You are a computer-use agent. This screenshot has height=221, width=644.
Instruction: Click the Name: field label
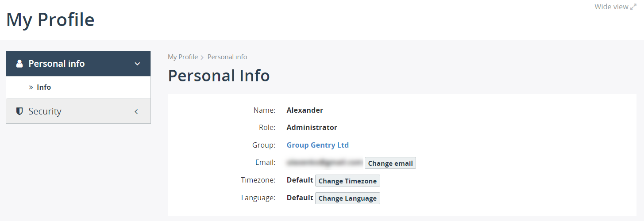264,110
